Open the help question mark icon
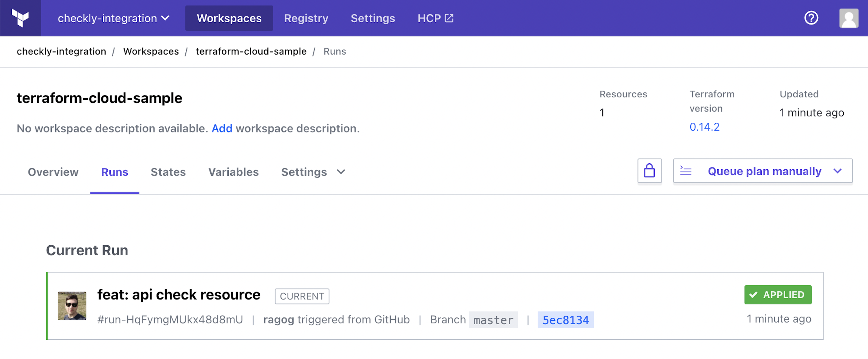This screenshot has width=868, height=359. point(811,18)
